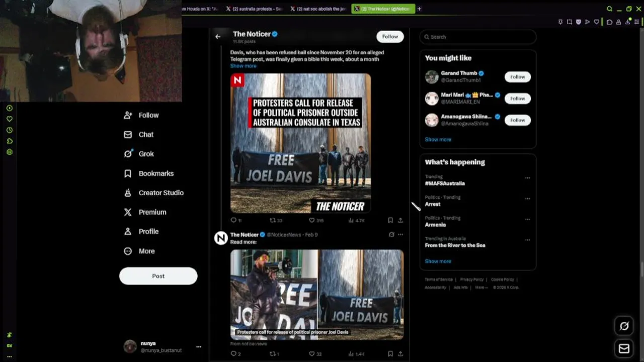Follow Garand Thumb
Image resolution: width=644 pixels, height=362 pixels.
pyautogui.click(x=518, y=77)
